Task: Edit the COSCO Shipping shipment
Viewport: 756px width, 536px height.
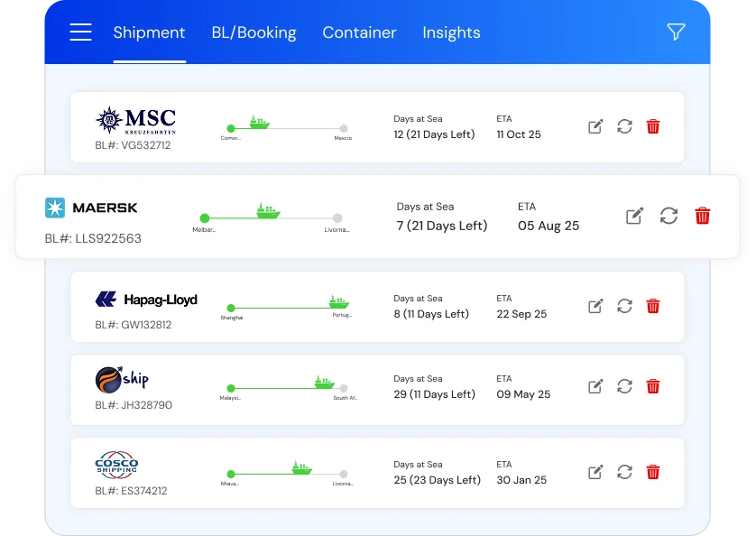Action: 595,472
